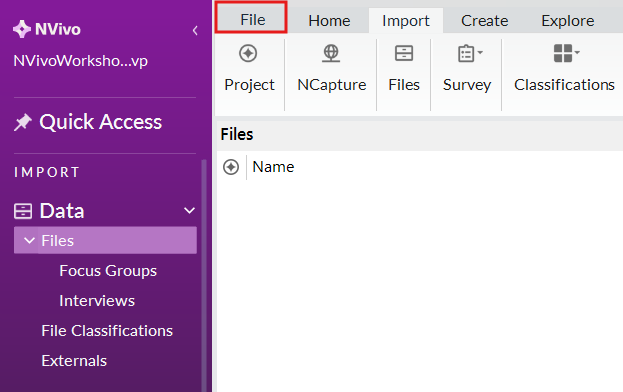Viewport: 623px width, 392px height.
Task: Select Files in the navigation tree
Action: pos(105,240)
